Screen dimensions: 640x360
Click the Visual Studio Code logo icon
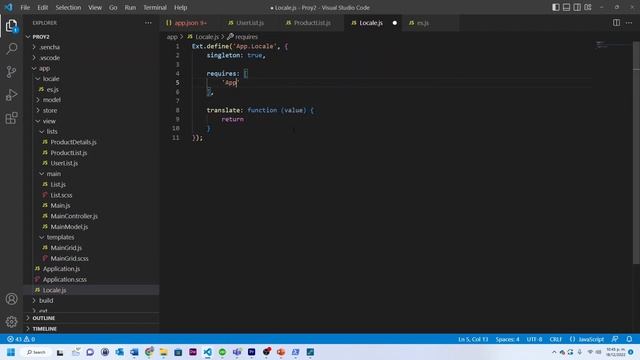pyautogui.click(x=9, y=7)
